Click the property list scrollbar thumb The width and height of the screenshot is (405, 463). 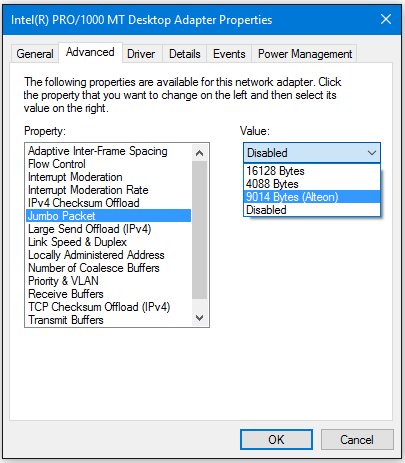200,230
